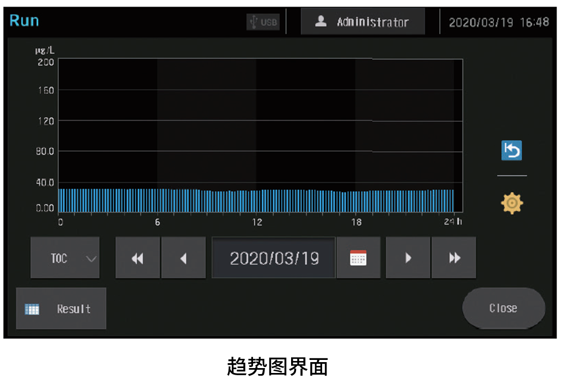The height and width of the screenshot is (392, 561).
Task: Click the USB status icon
Action: click(x=263, y=22)
